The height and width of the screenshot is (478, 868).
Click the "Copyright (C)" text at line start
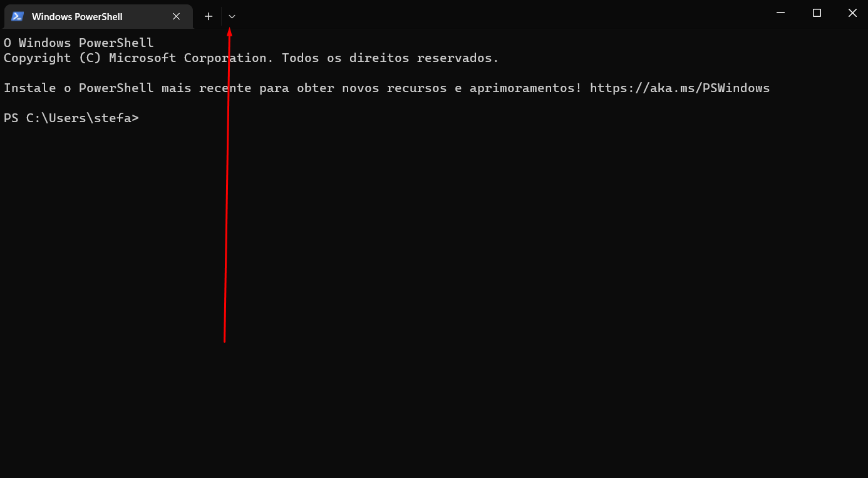pyautogui.click(x=53, y=58)
